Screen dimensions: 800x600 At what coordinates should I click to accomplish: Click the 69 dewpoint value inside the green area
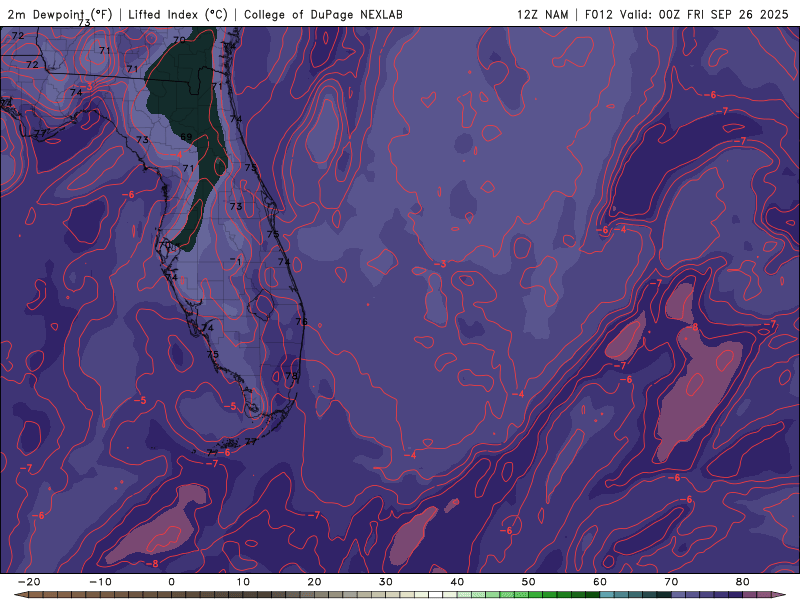pos(186,137)
